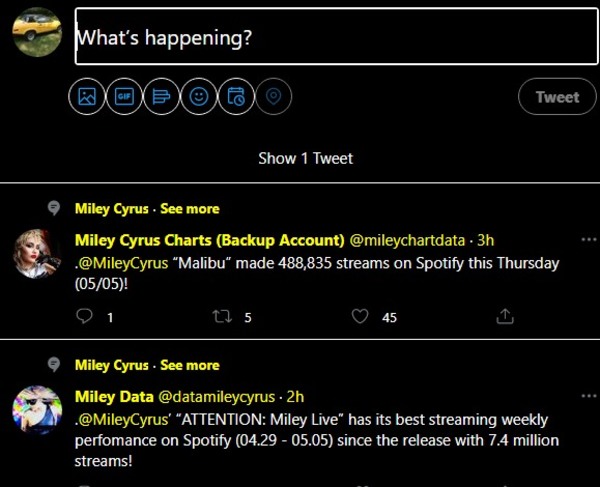
Task: Share the Miley Cyrus Charts tweet
Action: 505,317
